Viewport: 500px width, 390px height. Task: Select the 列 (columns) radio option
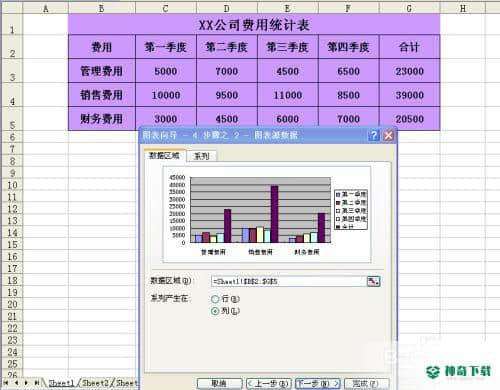215,311
